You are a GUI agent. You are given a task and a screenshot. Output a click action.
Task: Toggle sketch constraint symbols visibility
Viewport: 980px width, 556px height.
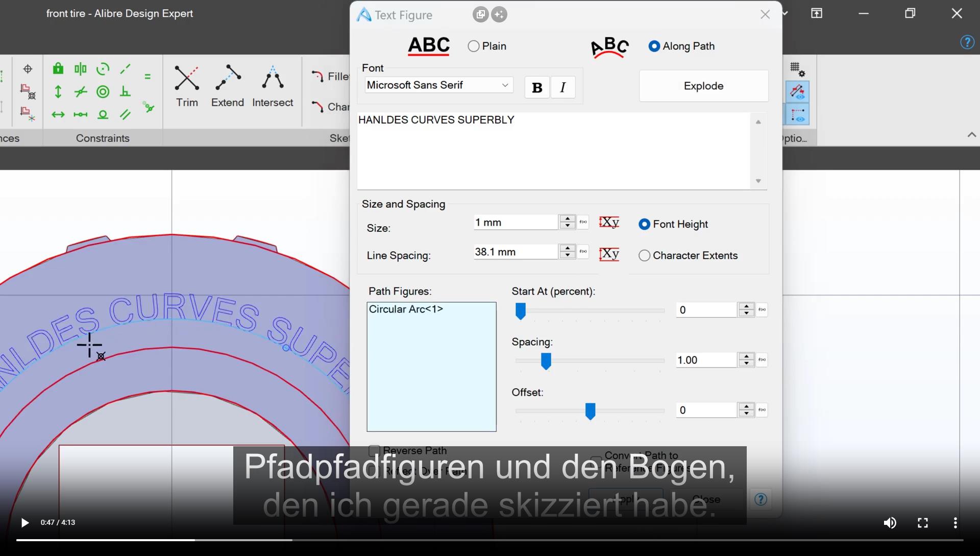797,92
